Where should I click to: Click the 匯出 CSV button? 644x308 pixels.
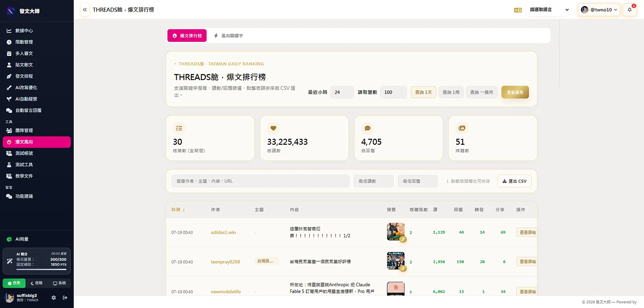coord(514,181)
